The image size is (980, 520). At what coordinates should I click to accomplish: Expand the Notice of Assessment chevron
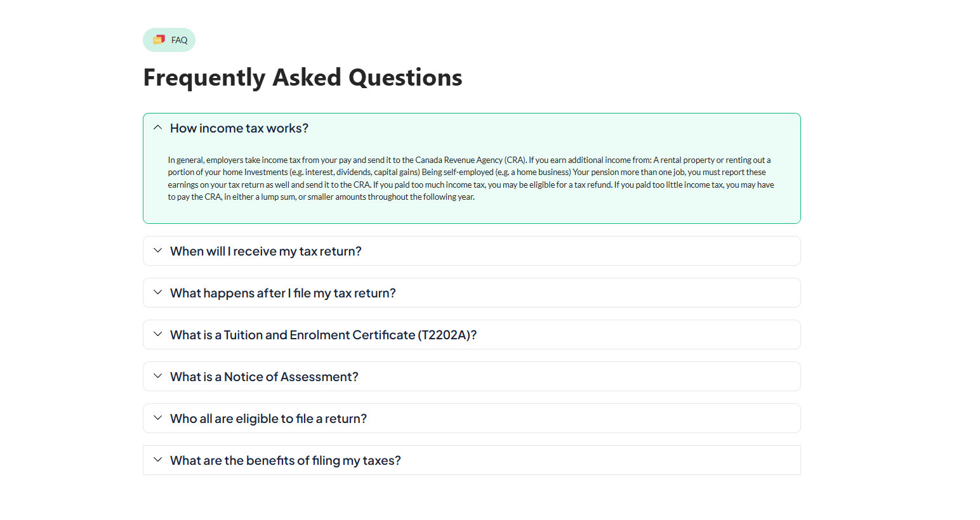[x=158, y=376]
